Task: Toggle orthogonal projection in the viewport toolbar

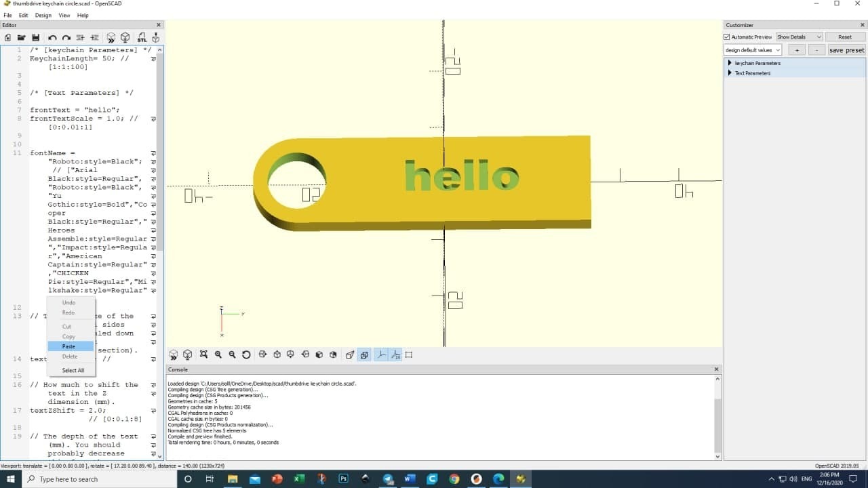Action: pyautogui.click(x=365, y=354)
